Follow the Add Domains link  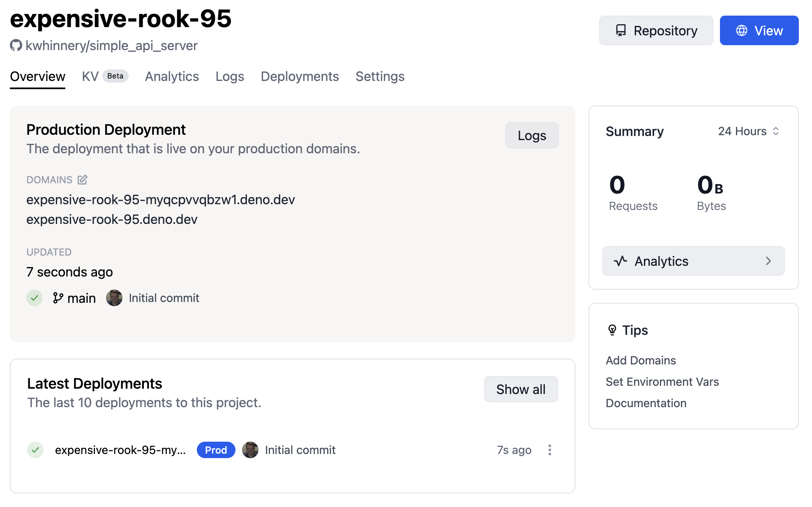640,360
